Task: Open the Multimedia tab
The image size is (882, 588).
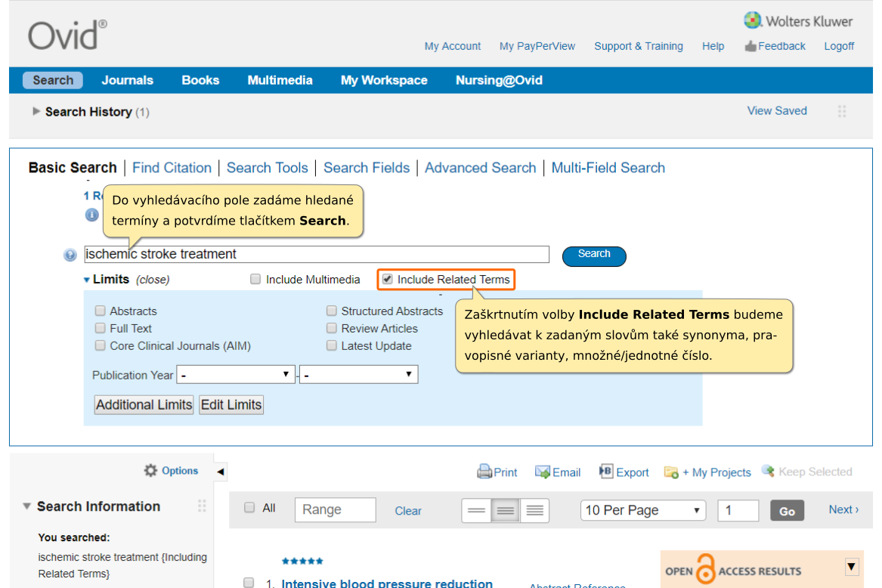Action: pos(280,80)
